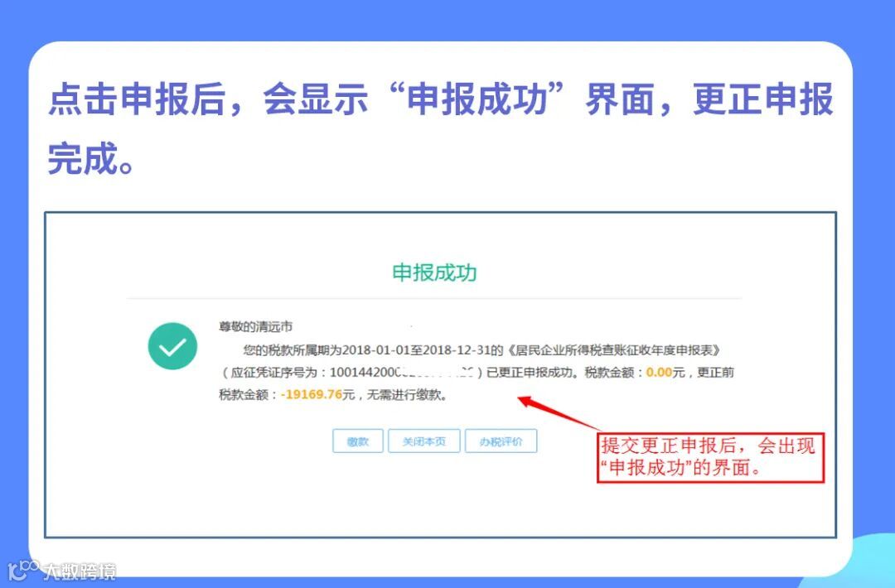895x588 pixels.
Task: Click the 完成。 text in blue title
Action: point(92,158)
